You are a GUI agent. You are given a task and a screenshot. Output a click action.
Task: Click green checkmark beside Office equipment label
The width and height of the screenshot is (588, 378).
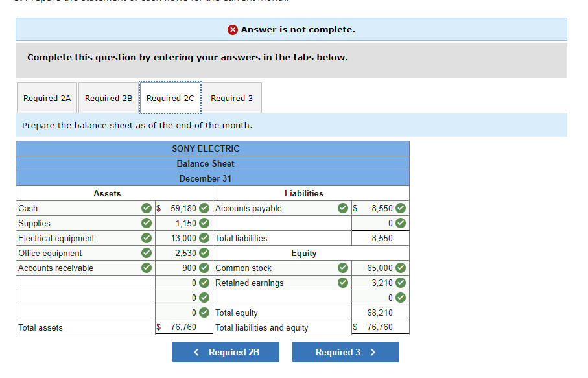click(x=147, y=253)
